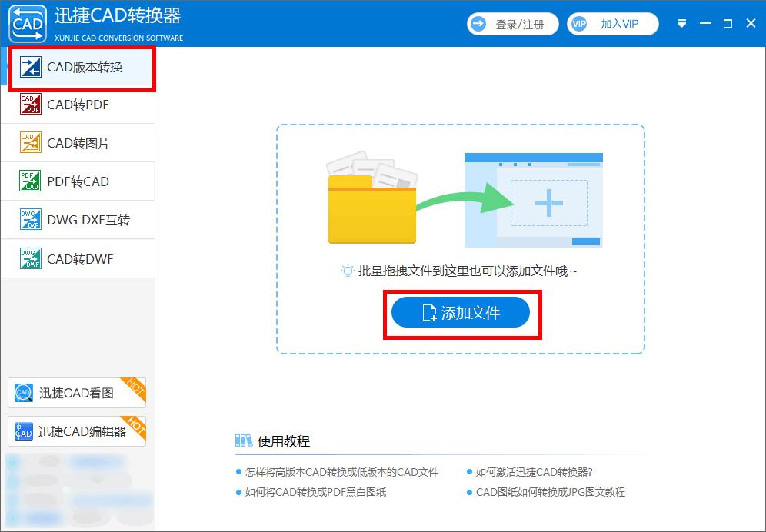This screenshot has height=532, width=766.
Task: Open tutorial 如何激活迅捷CAD转换器?
Action: (534, 472)
